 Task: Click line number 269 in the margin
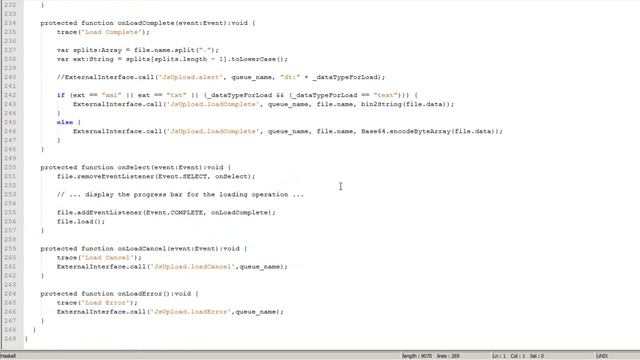pos(10,339)
